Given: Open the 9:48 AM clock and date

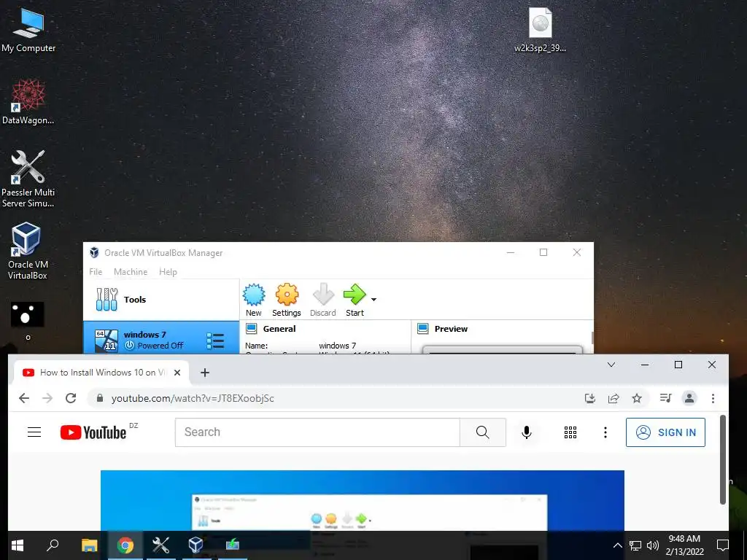Looking at the screenshot, I should click(684, 545).
